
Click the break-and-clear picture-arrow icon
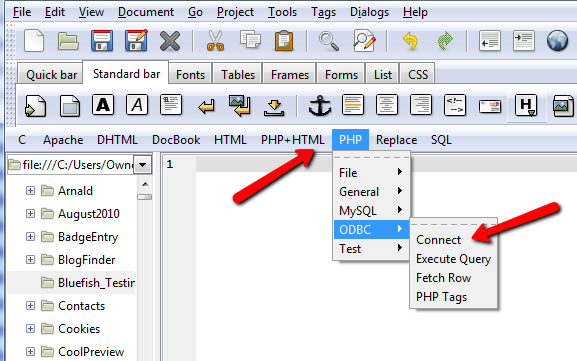(240, 106)
